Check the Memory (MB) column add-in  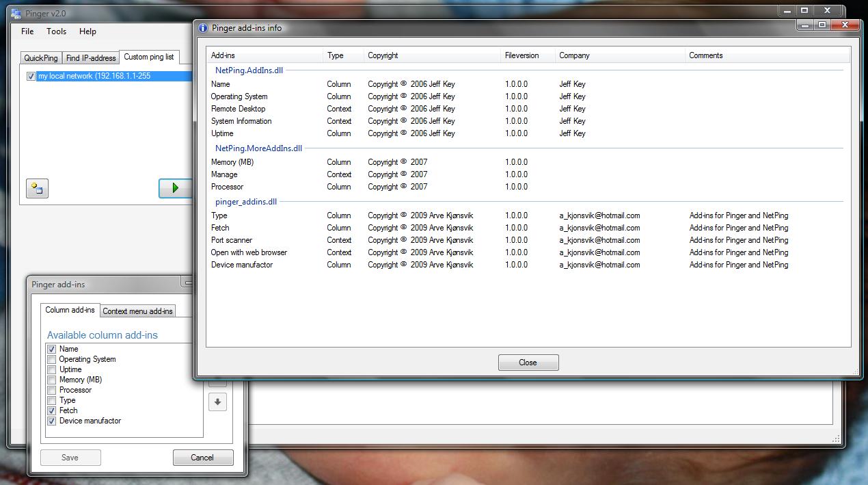pyautogui.click(x=51, y=380)
